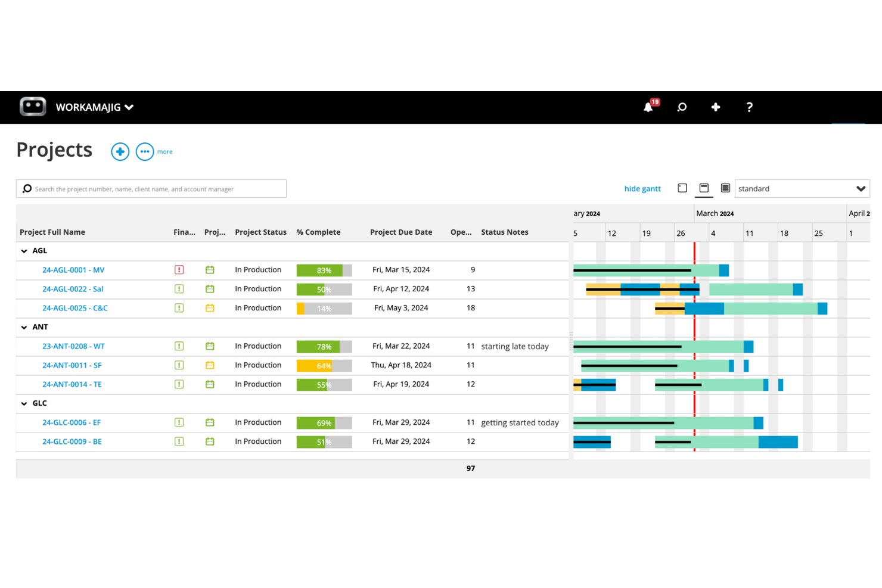Screen dimensions: 882x588
Task: Click the plus icon in black header
Action: [716, 107]
